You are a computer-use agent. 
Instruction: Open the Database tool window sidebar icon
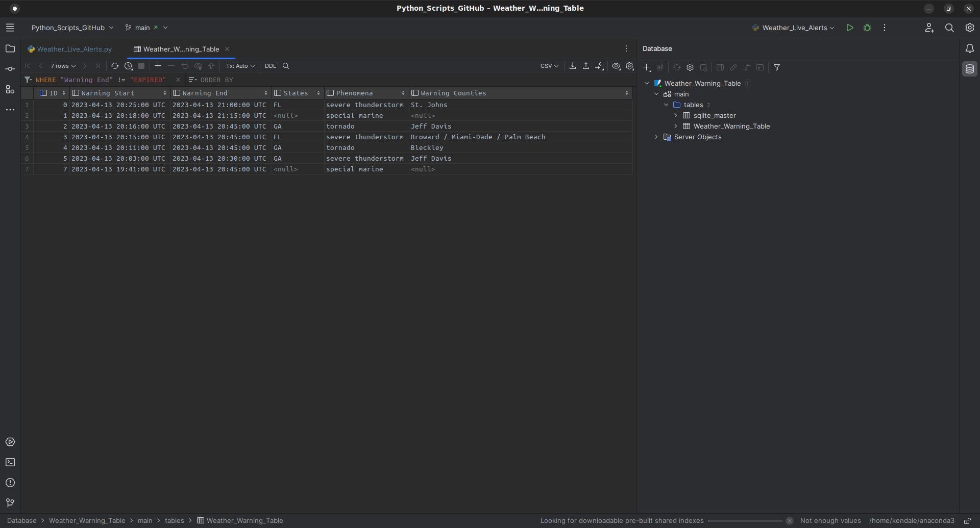click(970, 69)
